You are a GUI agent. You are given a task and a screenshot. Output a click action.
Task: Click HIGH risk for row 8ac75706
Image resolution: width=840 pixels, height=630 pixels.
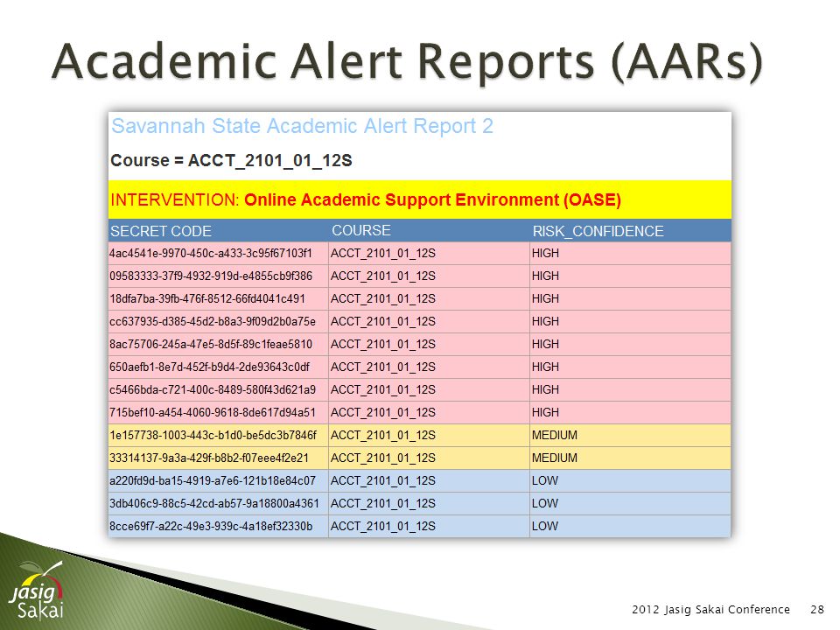pos(545,344)
